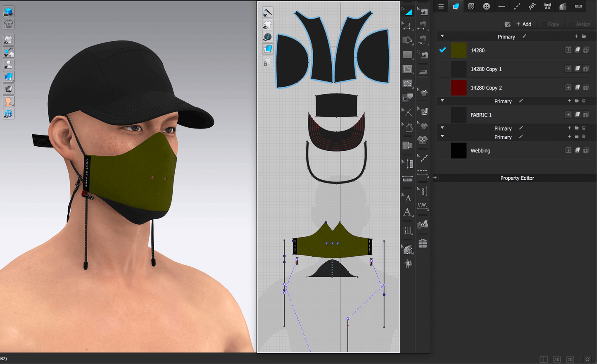Screen dimensions: 597x364
Task: Click the Add fabric button
Action: click(x=524, y=24)
